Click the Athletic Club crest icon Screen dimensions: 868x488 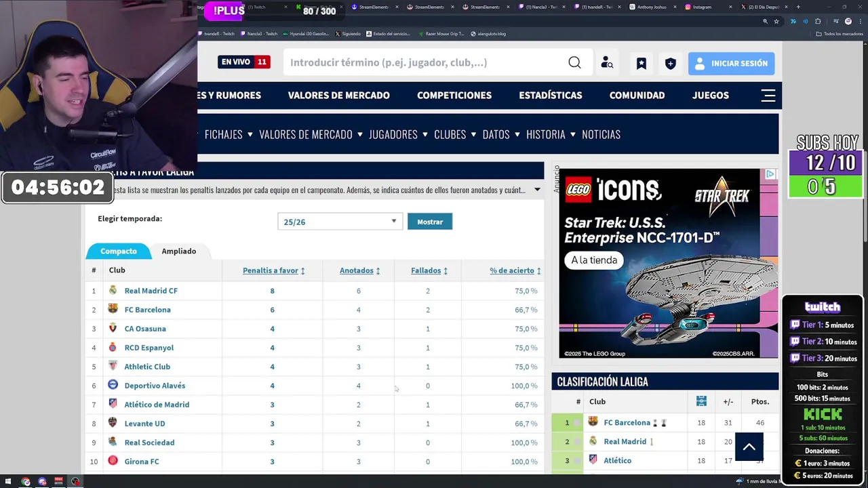[113, 366]
